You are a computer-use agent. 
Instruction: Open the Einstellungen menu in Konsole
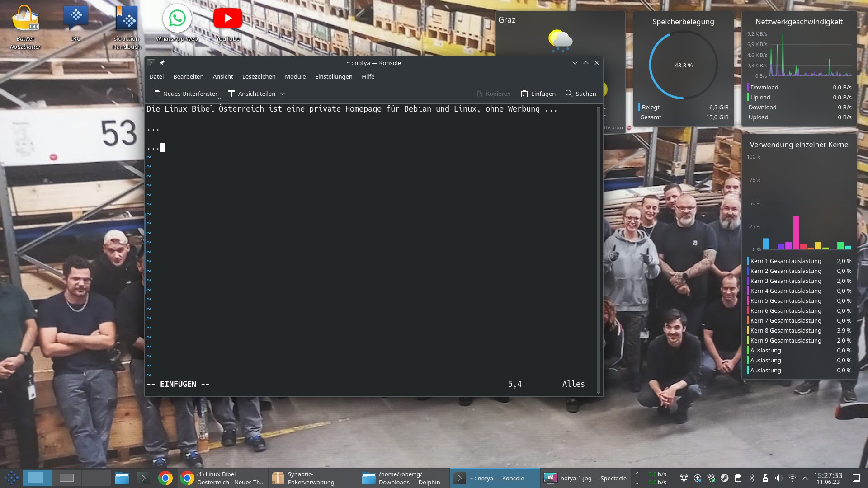[334, 76]
